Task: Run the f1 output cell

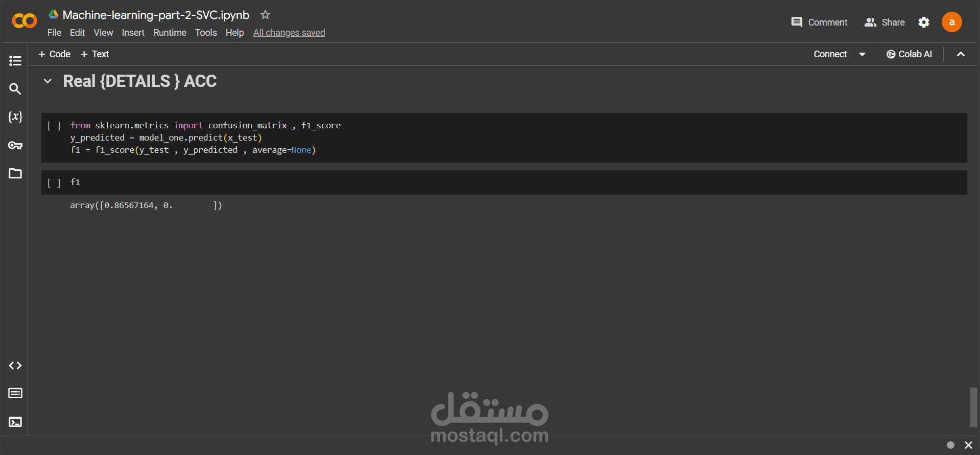Action: click(x=54, y=183)
